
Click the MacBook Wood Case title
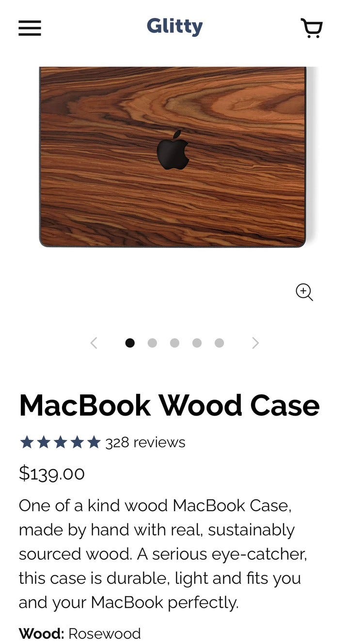coord(169,405)
